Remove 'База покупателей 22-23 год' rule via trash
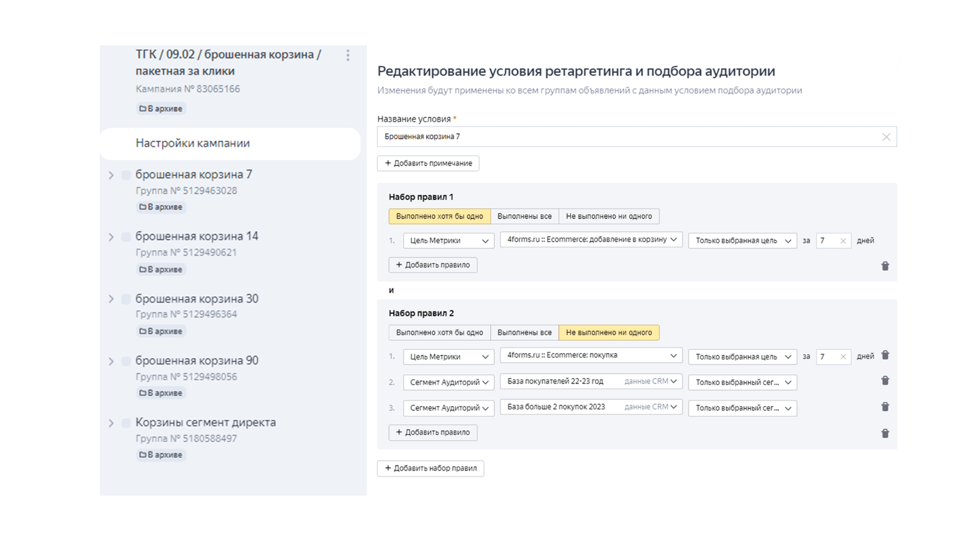980x551 pixels. click(885, 381)
